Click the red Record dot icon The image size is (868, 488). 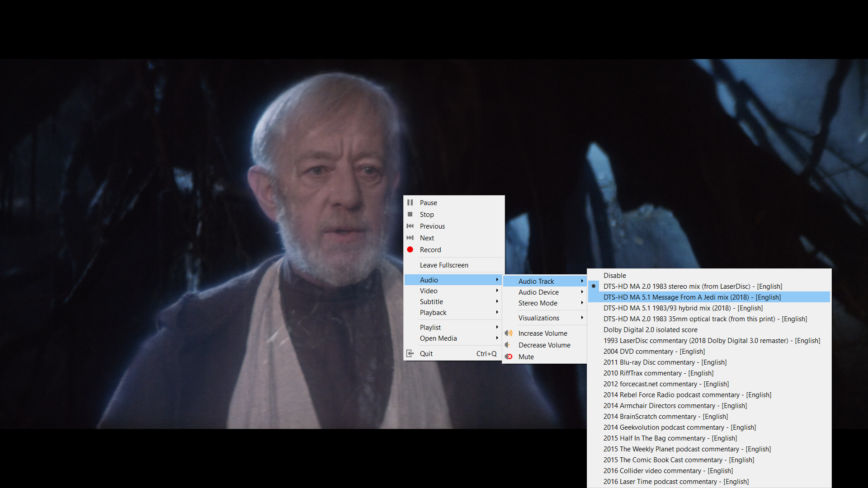click(410, 249)
